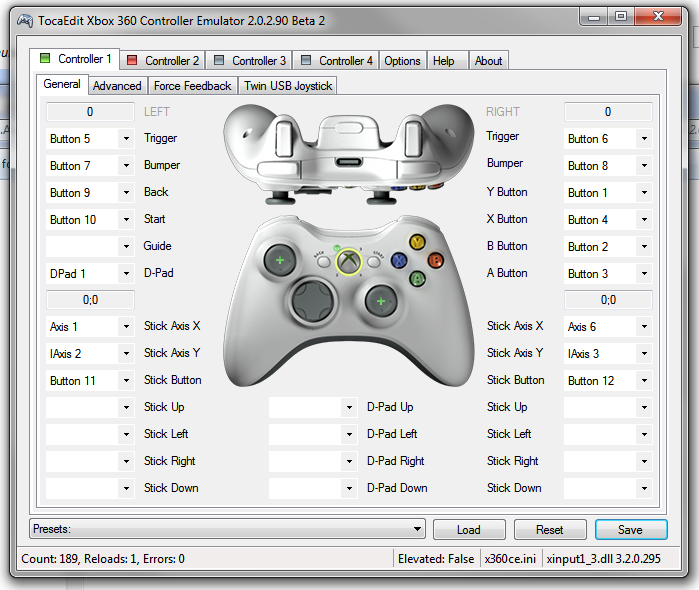
Task: Click the Load button
Action: (469, 529)
